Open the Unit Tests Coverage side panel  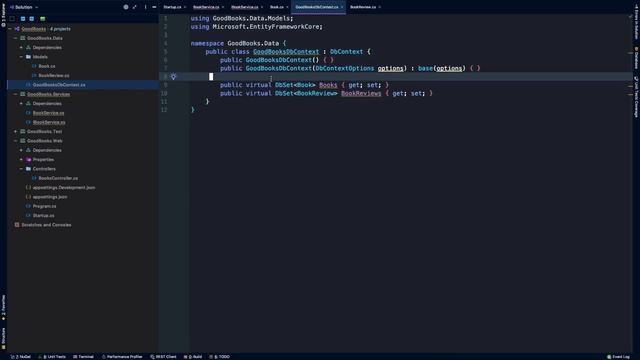[636, 97]
